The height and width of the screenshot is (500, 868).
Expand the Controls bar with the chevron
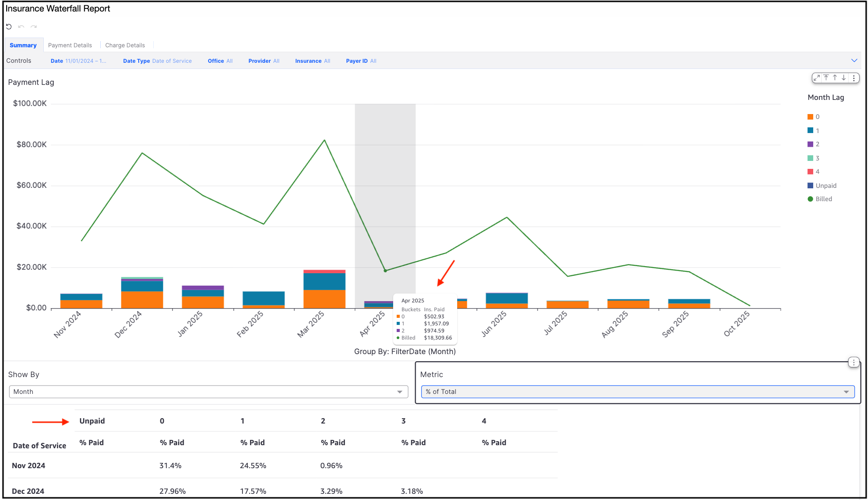[x=854, y=61]
